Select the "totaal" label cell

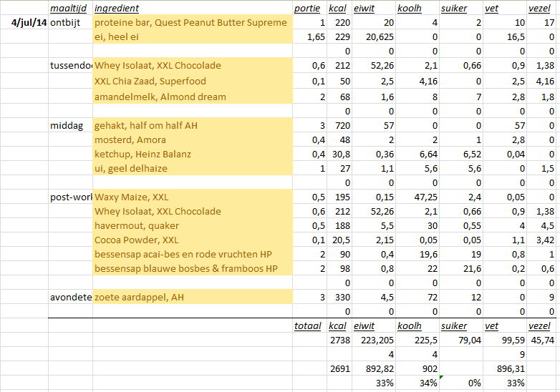307,326
